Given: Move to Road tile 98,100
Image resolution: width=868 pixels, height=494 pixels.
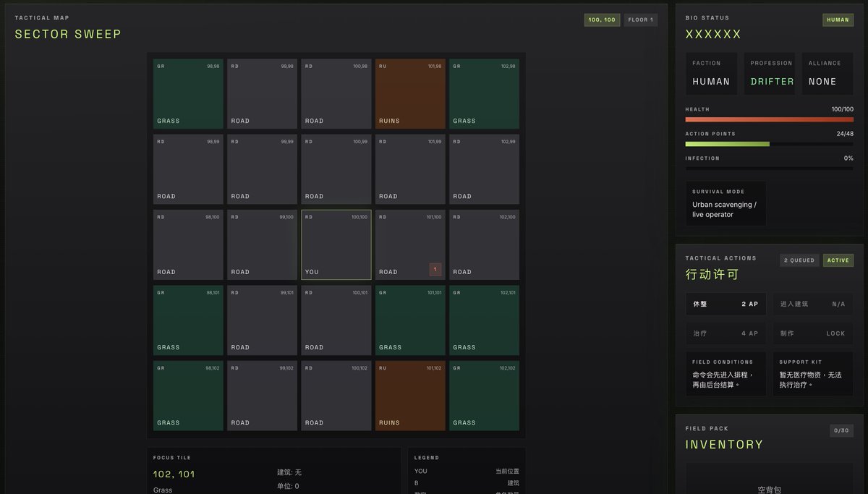Looking at the screenshot, I should point(188,244).
